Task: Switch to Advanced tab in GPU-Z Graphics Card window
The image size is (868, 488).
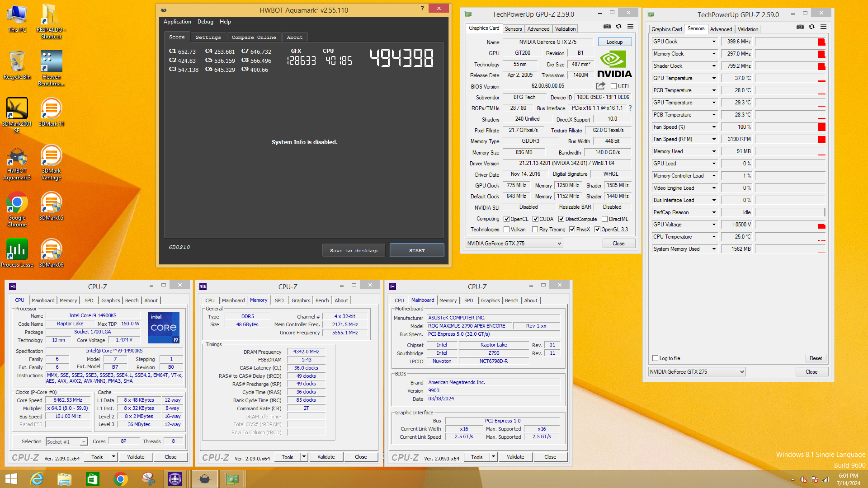Action: click(538, 29)
